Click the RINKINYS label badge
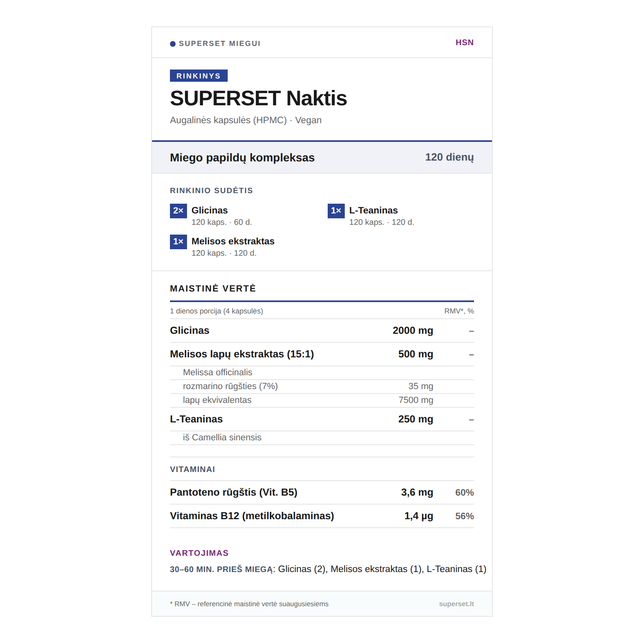The height and width of the screenshot is (644, 644). pyautogui.click(x=198, y=76)
